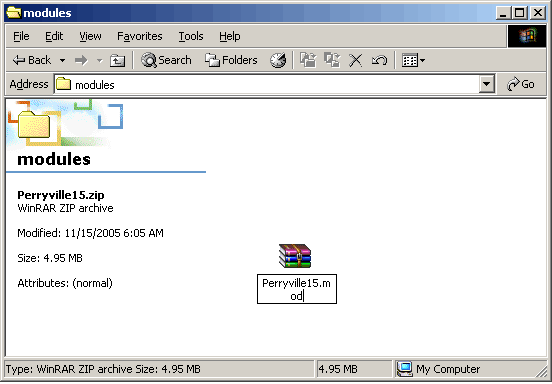Click the Forward arrow toolbar icon
This screenshot has height=384, width=552.
point(81,60)
